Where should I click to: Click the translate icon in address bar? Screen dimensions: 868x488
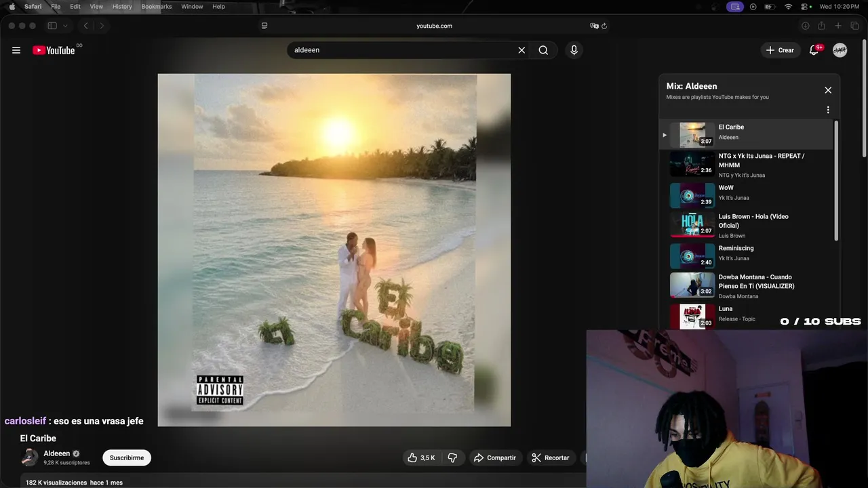coord(594,26)
